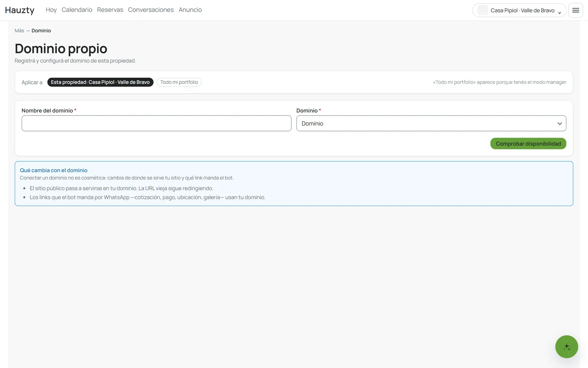This screenshot has width=588, height=368.
Task: Focus the Nombre del dominio field
Action: coord(157,123)
